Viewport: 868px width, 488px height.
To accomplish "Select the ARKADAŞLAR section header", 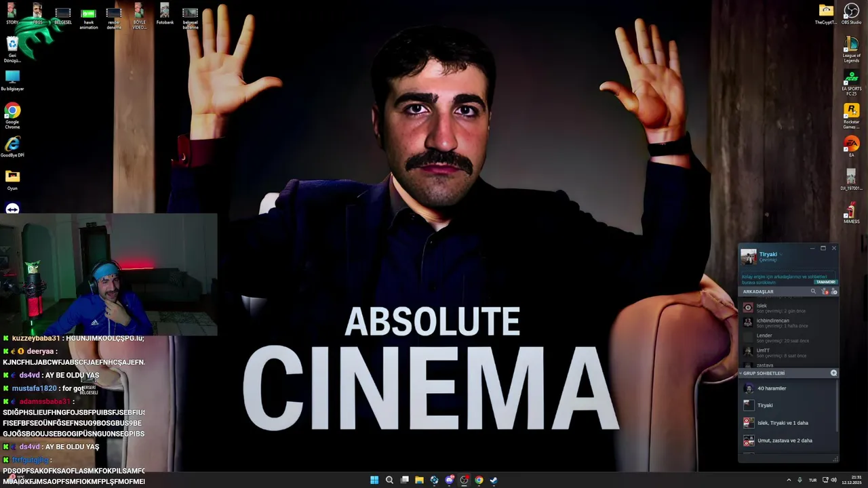I will tap(758, 291).
